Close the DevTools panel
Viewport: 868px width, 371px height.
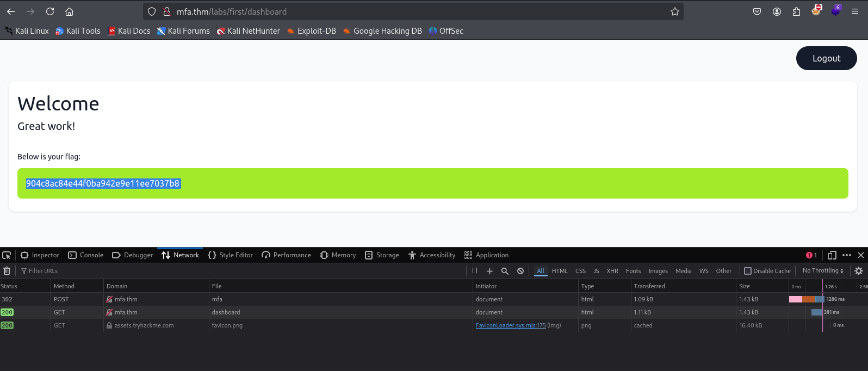(861, 255)
